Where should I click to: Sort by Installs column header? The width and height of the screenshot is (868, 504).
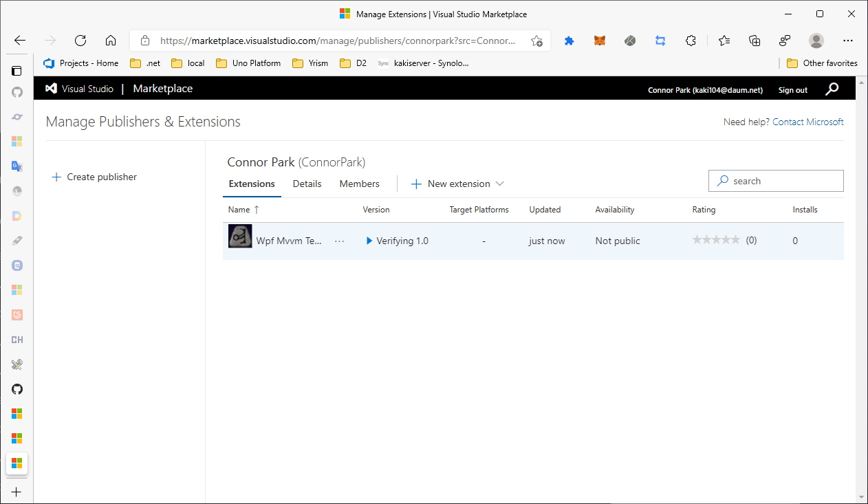point(805,210)
